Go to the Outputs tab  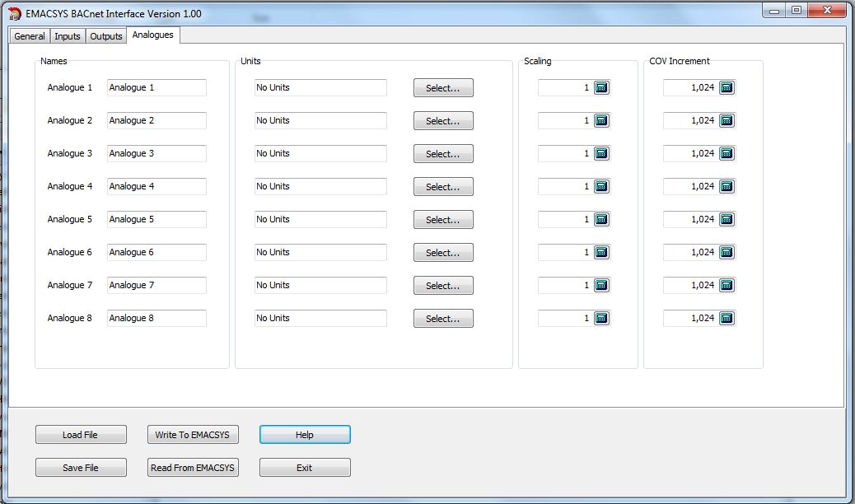105,36
